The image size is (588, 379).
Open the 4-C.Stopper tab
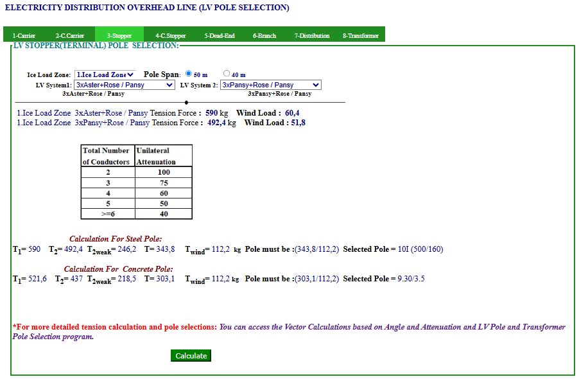click(171, 35)
